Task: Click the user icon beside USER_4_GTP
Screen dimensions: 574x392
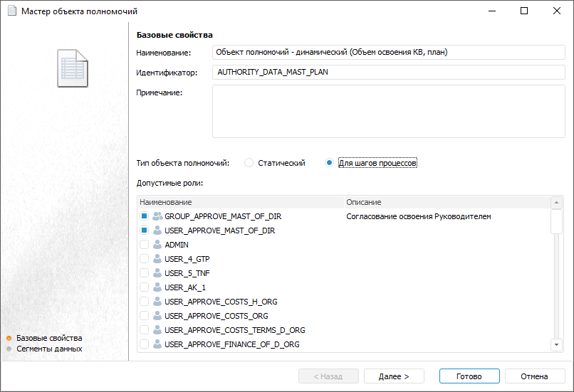Action: click(x=157, y=259)
